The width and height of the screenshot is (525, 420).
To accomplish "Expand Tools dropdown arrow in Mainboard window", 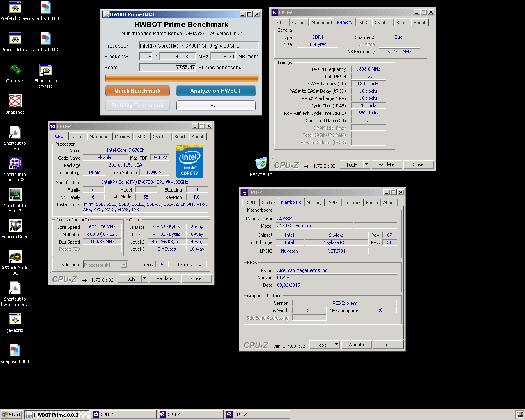I will tap(336, 345).
